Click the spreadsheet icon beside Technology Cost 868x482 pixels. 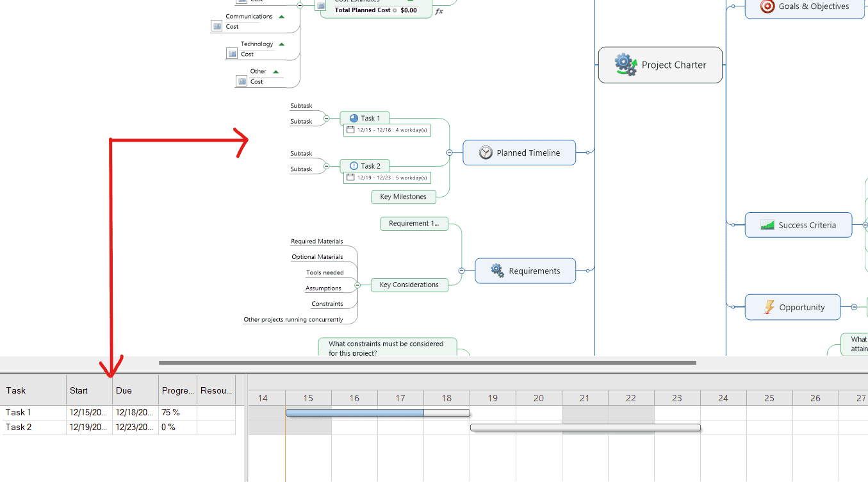point(232,54)
